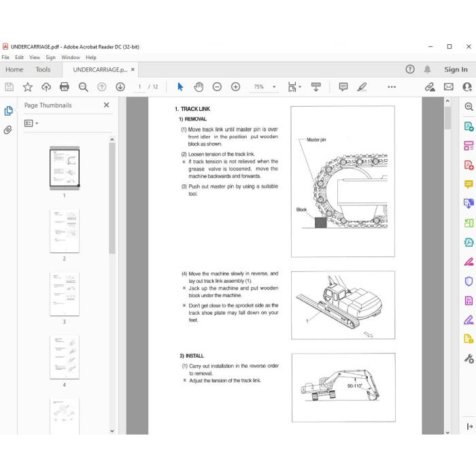Choose the Selection arrow tool
Image resolution: width=476 pixels, height=476 pixels.
[x=180, y=87]
